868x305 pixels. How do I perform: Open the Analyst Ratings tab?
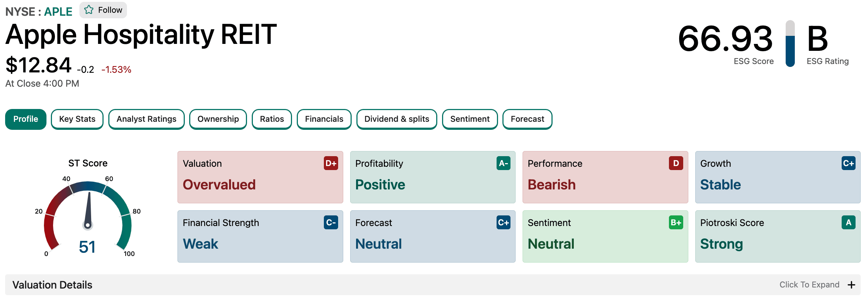(x=146, y=119)
